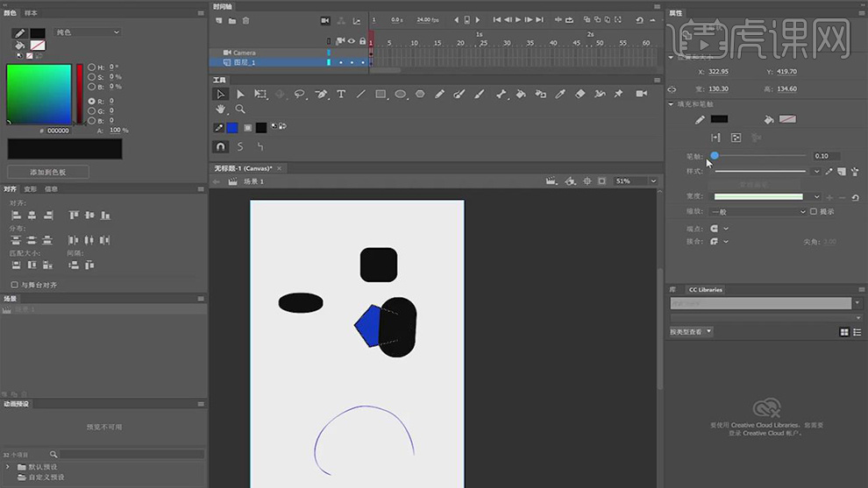The image size is (868, 488).
Task: Tick the 提示 hinting checkbox
Action: coord(814,211)
